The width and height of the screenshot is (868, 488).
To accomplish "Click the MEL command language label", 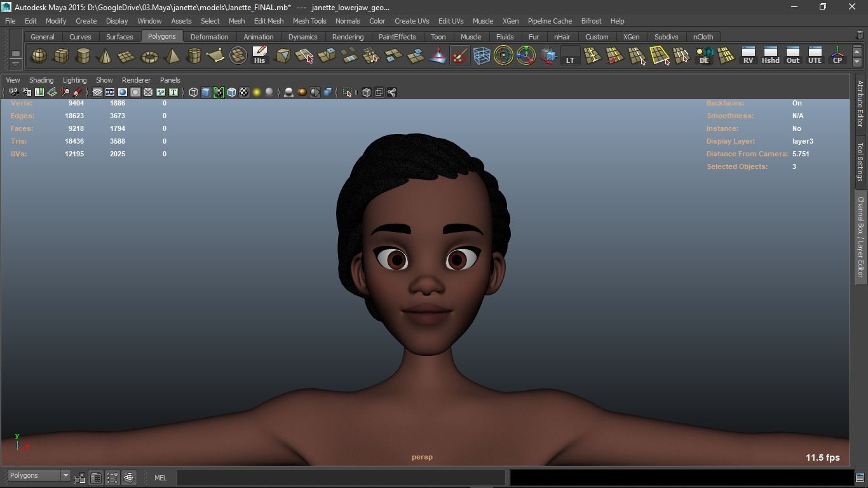I will (160, 478).
